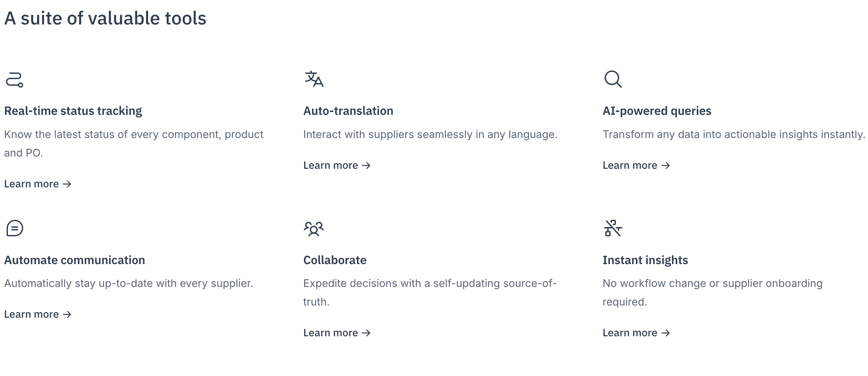Open Learn more under Collaborate
This screenshot has width=868, height=376.
[x=337, y=333]
